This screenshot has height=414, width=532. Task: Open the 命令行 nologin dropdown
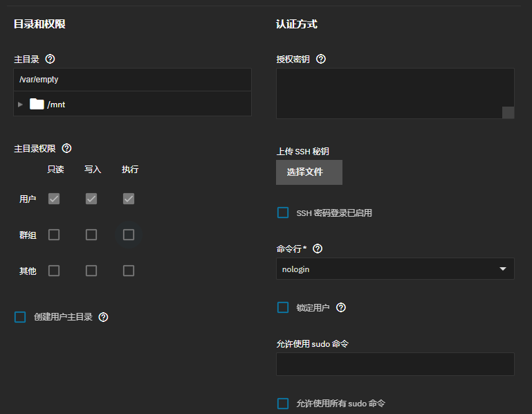[394, 269]
